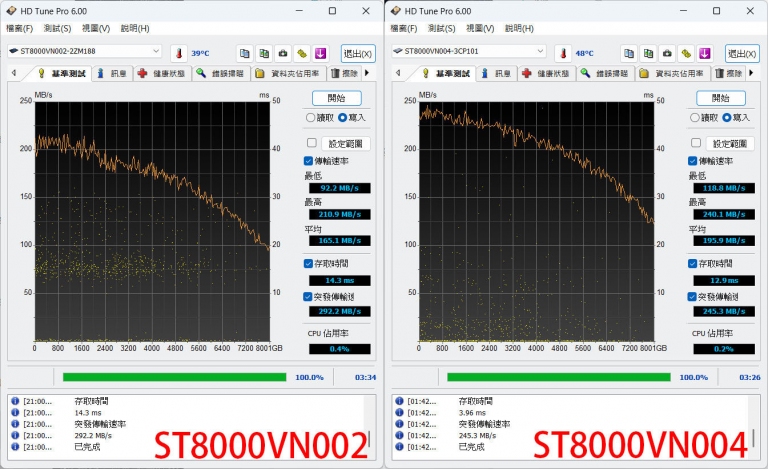Click first info icon in right window log
Image resolution: width=768 pixels, height=469 pixels.
click(400, 401)
